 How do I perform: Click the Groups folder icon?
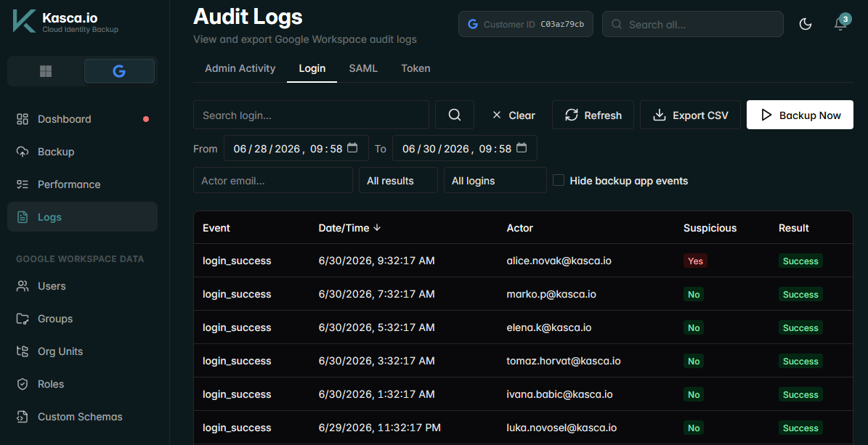pos(23,319)
